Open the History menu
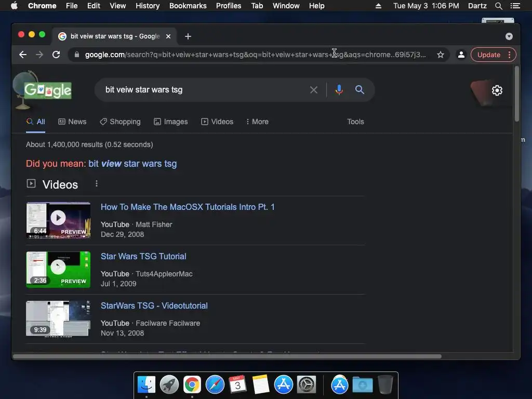 (x=148, y=6)
